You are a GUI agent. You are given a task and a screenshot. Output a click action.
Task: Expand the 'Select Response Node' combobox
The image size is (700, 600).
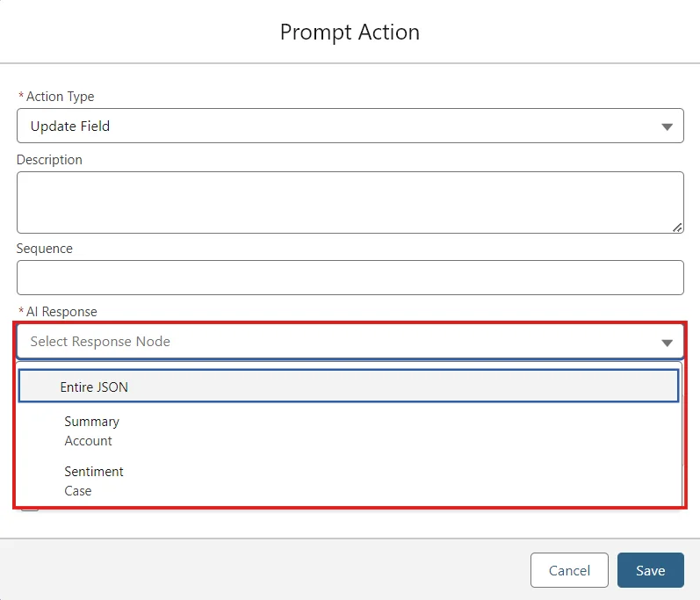[350, 342]
